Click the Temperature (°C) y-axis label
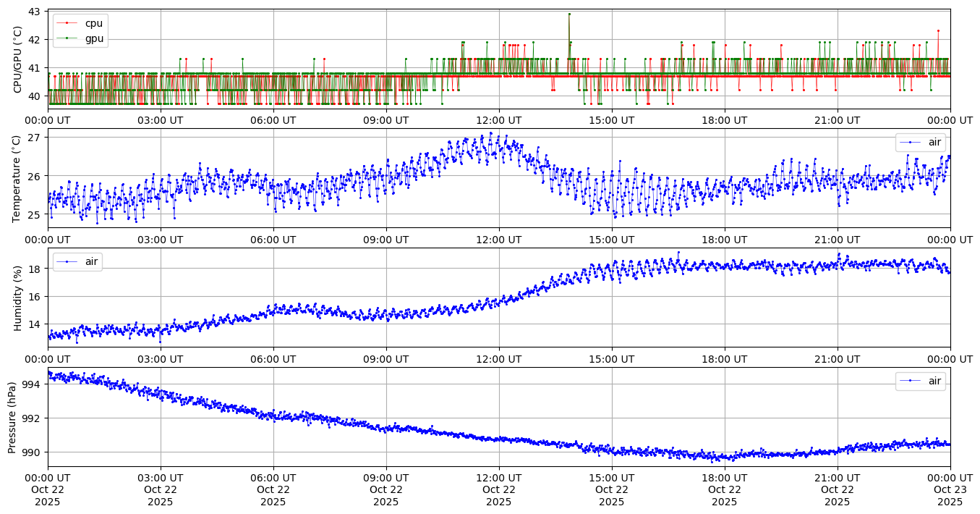Image resolution: width=980 pixels, height=514 pixels. (x=18, y=178)
